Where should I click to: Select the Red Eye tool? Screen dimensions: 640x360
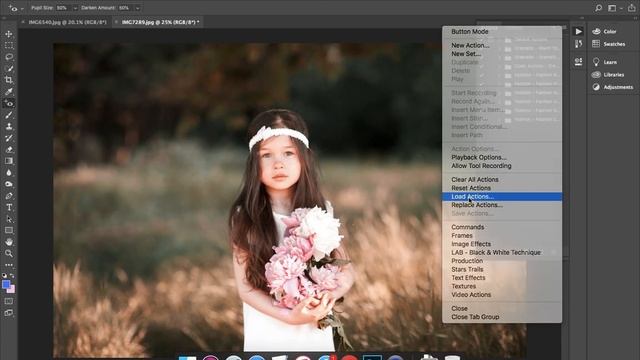9,103
